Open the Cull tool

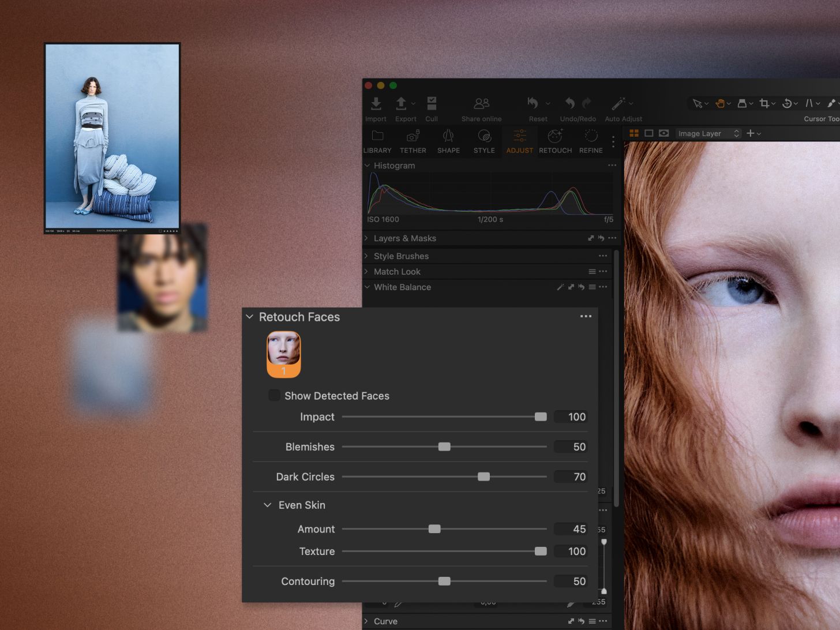(432, 104)
